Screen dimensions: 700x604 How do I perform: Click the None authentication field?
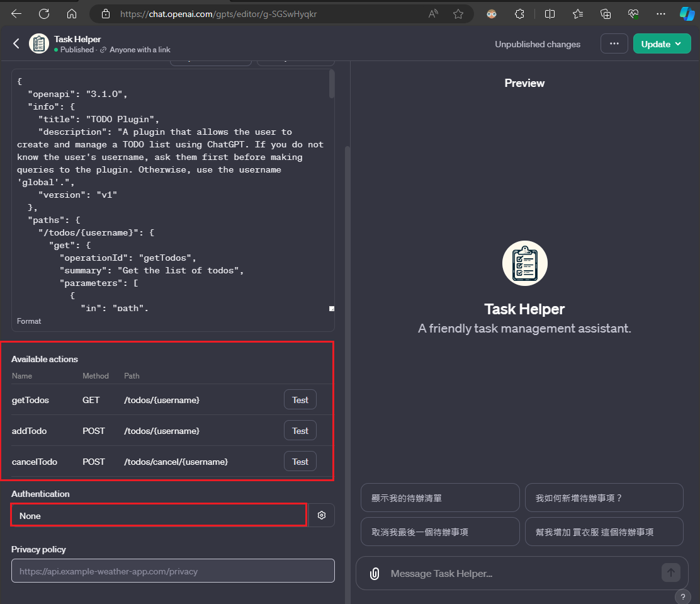(x=159, y=516)
